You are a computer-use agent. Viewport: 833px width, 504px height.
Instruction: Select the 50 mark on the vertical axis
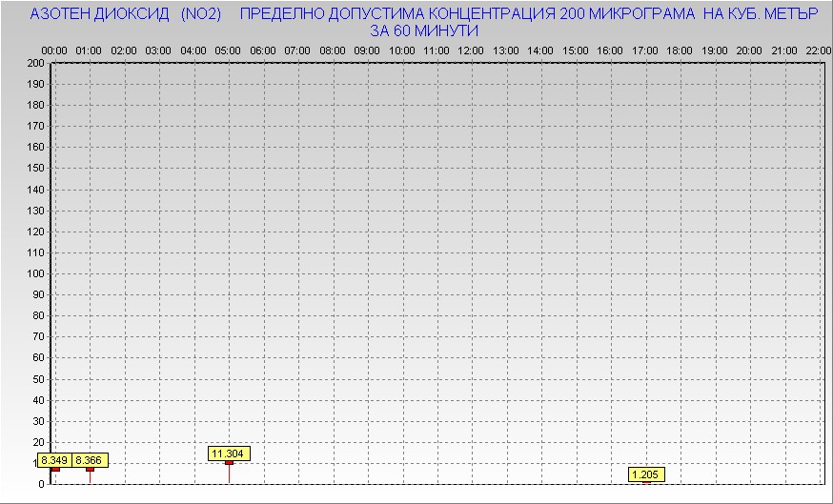(x=38, y=379)
